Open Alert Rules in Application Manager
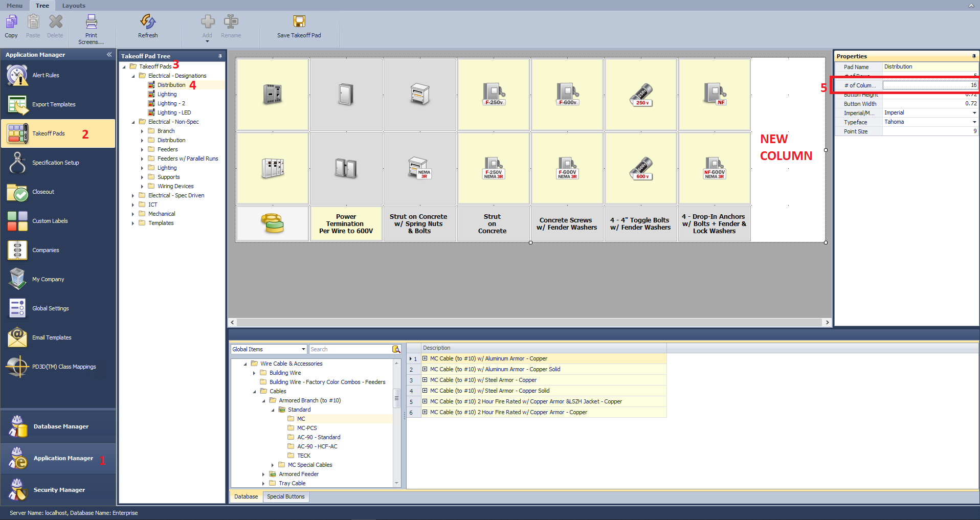Image resolution: width=980 pixels, height=520 pixels. (46, 75)
